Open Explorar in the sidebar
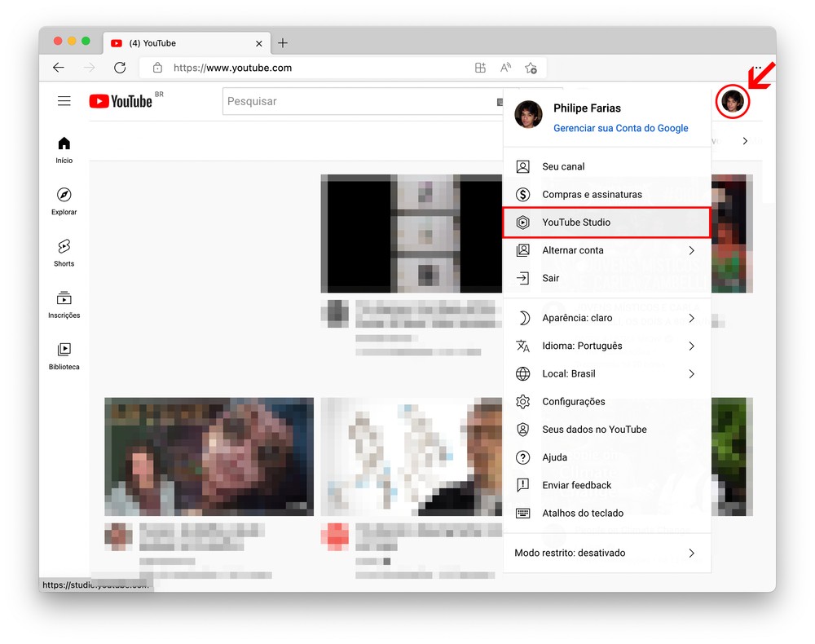 coord(64,201)
